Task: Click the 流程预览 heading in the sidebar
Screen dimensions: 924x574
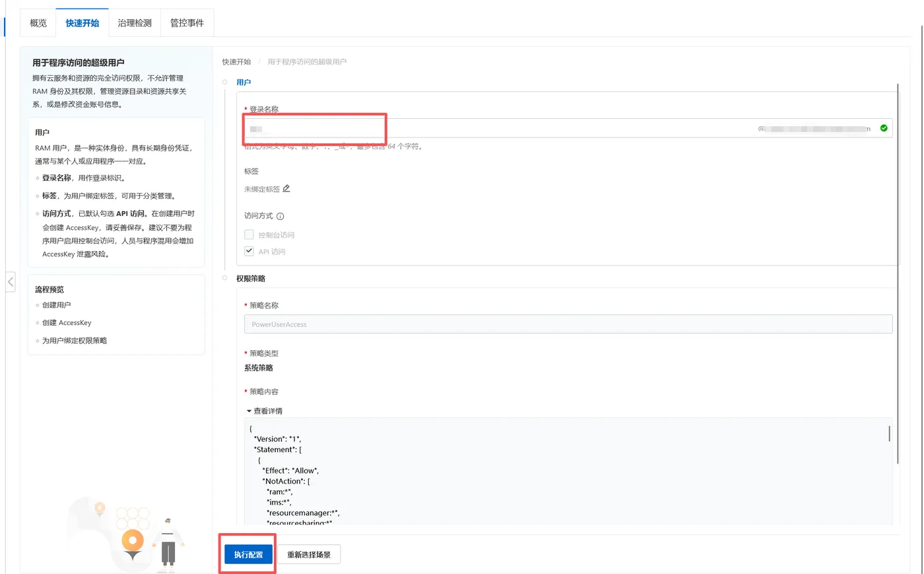Action: pos(49,290)
